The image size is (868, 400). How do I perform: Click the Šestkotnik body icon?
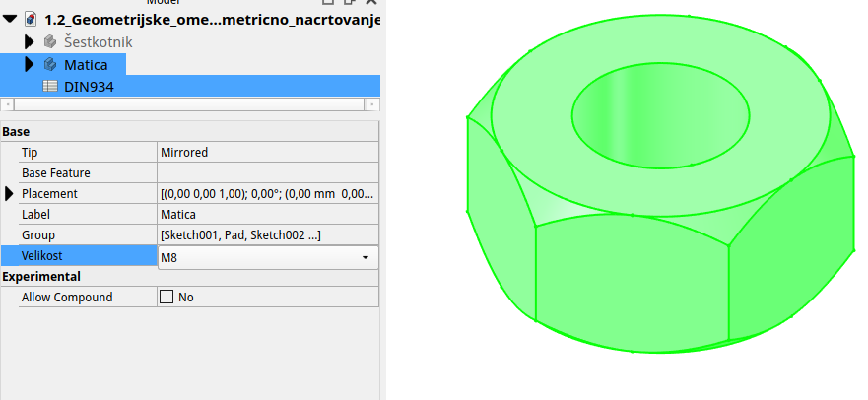click(50, 42)
